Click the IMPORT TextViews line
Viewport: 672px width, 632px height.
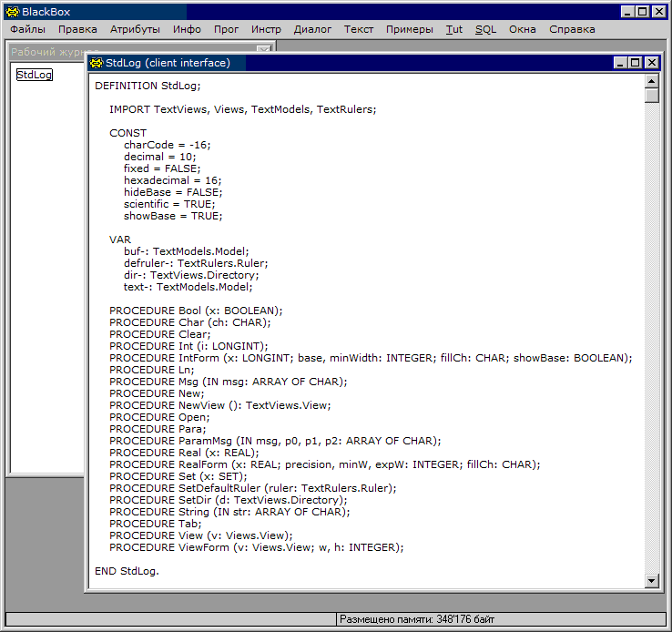pos(242,109)
